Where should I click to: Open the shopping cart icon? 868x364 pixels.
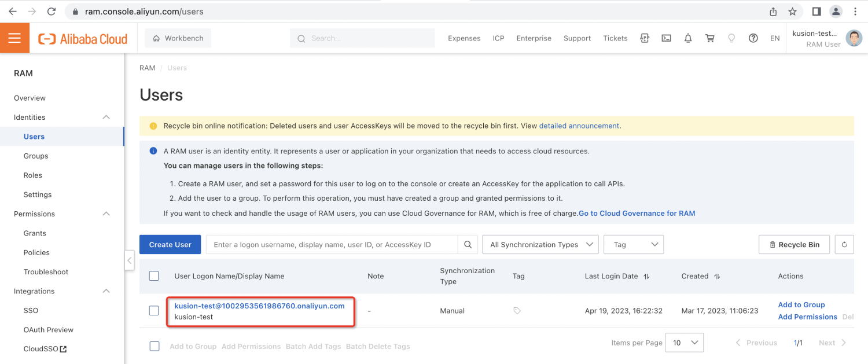click(709, 38)
